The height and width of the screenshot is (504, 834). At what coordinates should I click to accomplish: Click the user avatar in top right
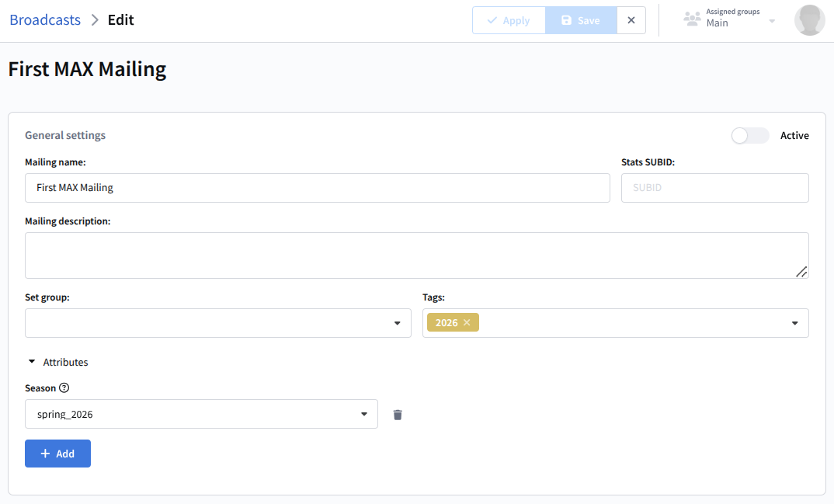pyautogui.click(x=809, y=20)
